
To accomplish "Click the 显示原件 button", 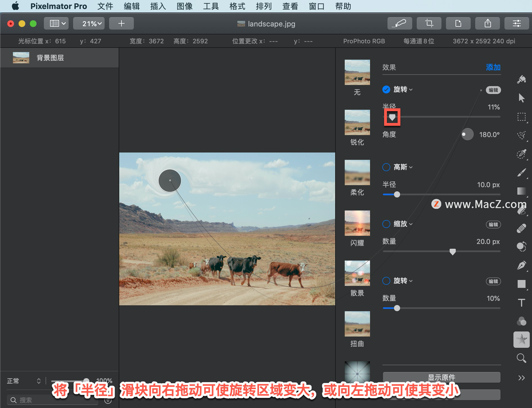I will click(441, 377).
